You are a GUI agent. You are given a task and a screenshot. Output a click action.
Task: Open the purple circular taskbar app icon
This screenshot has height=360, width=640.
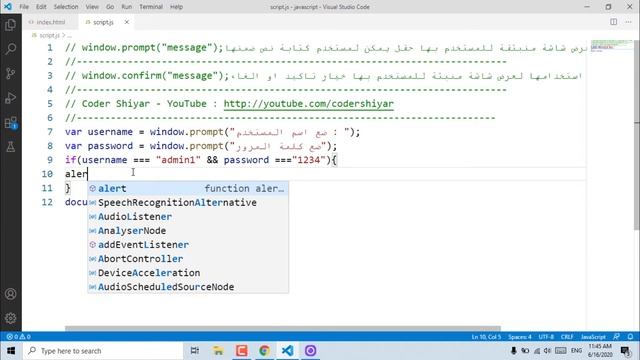(x=310, y=351)
